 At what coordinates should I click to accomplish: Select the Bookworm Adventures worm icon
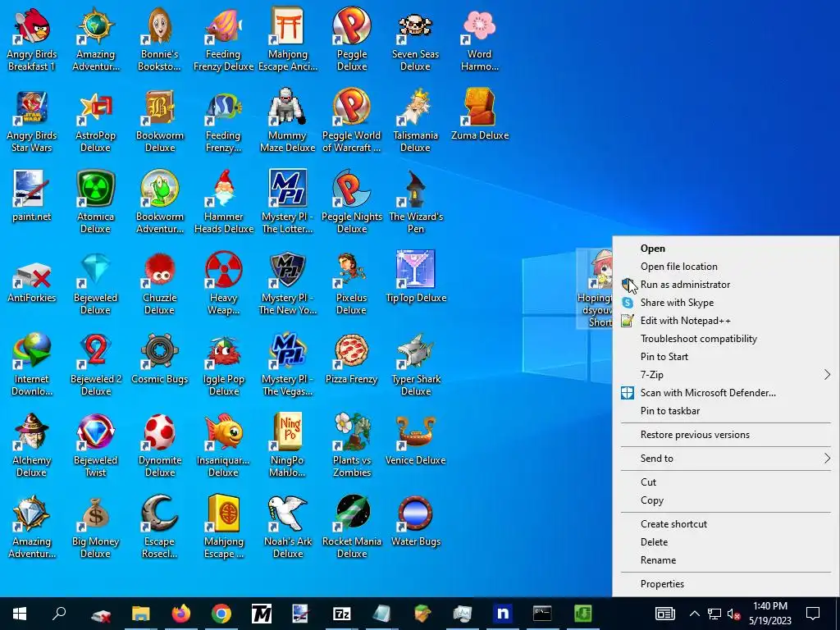[x=160, y=189]
